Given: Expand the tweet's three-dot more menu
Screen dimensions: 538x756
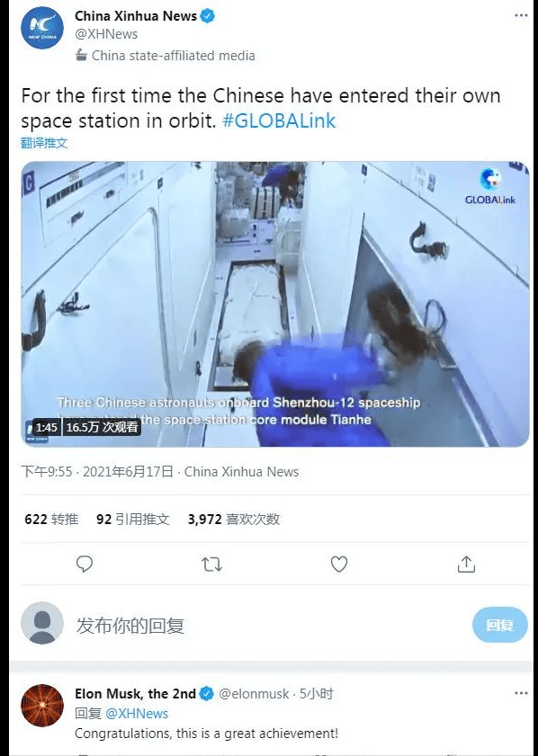Looking at the screenshot, I should point(521,15).
